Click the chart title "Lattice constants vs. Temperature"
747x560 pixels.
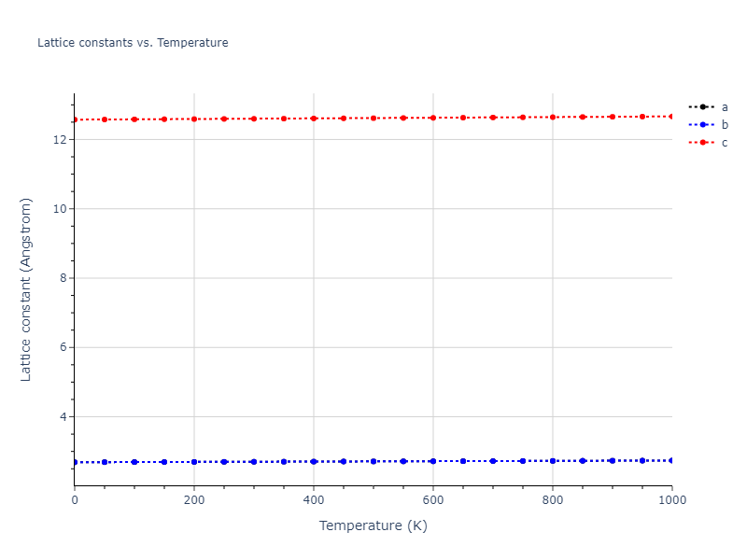pyautogui.click(x=133, y=43)
